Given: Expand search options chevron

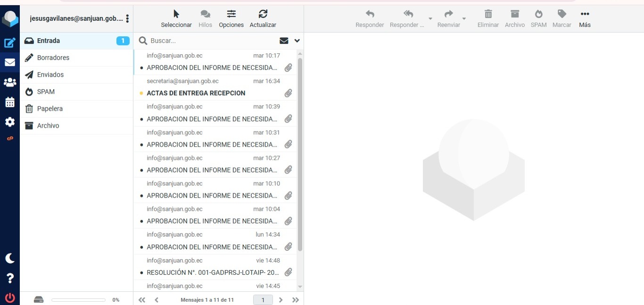Looking at the screenshot, I should coord(297,41).
